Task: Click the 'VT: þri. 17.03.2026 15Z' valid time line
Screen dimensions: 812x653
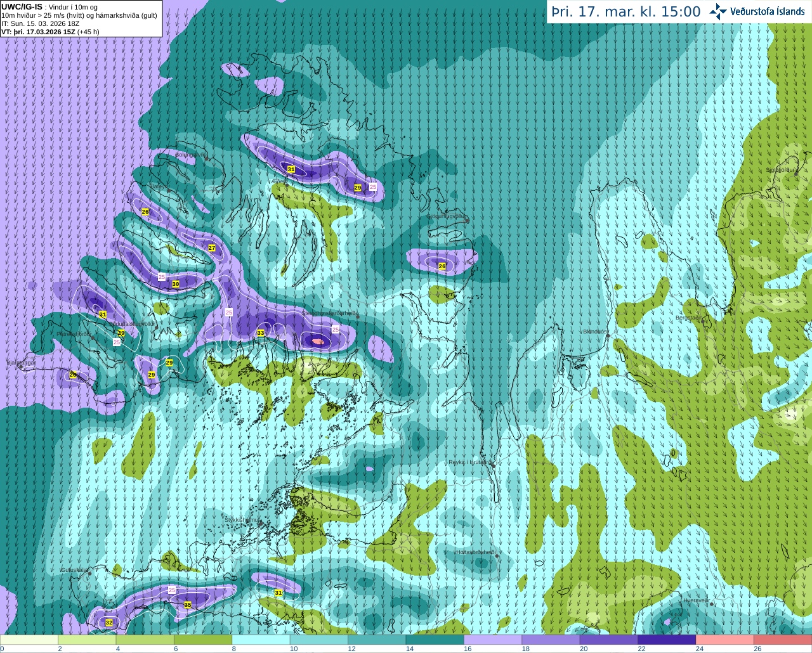Action: pyautogui.click(x=51, y=32)
